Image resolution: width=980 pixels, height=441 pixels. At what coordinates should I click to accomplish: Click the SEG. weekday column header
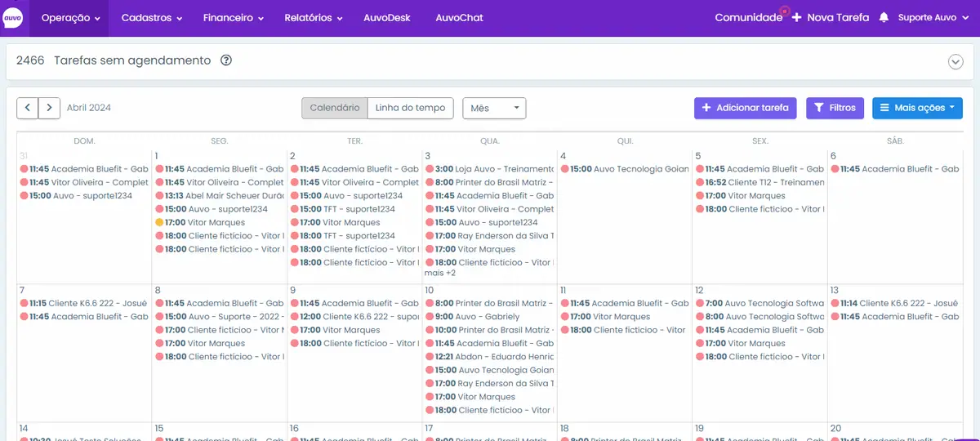[220, 141]
